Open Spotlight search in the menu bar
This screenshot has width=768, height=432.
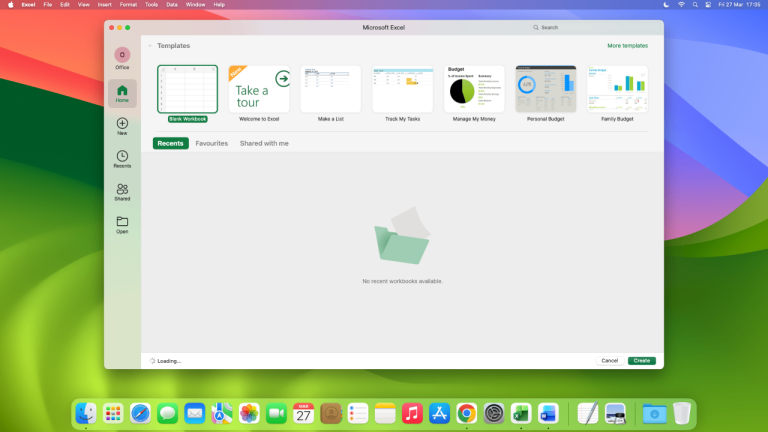(695, 5)
